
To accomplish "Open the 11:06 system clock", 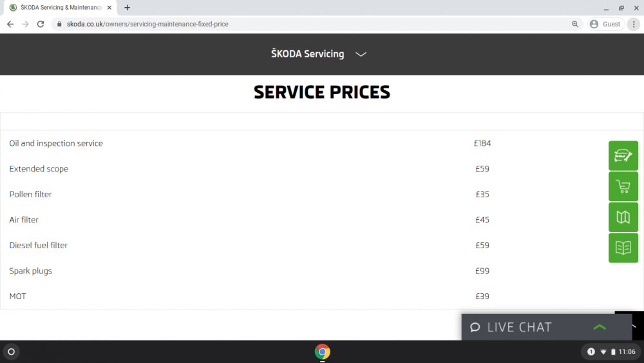I will 627,352.
